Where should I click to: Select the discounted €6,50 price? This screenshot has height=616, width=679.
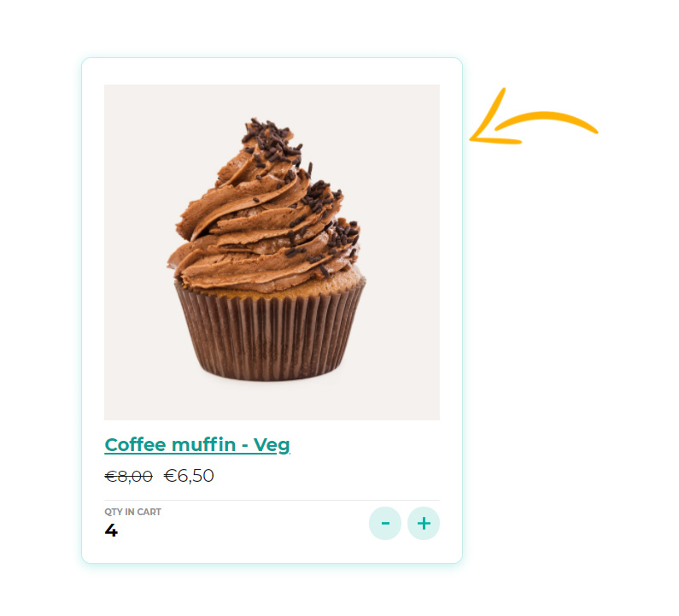point(189,476)
